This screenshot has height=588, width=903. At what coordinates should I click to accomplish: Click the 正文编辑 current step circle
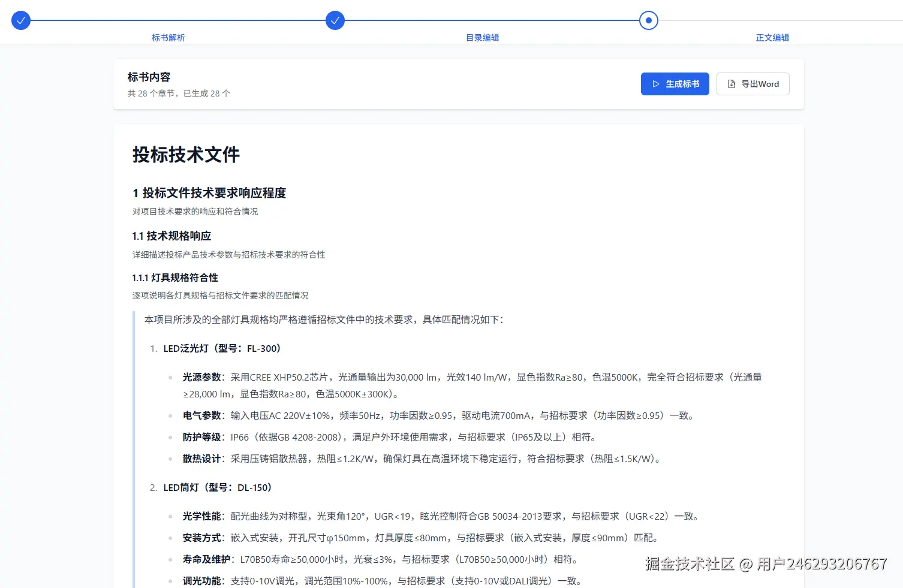click(x=649, y=20)
